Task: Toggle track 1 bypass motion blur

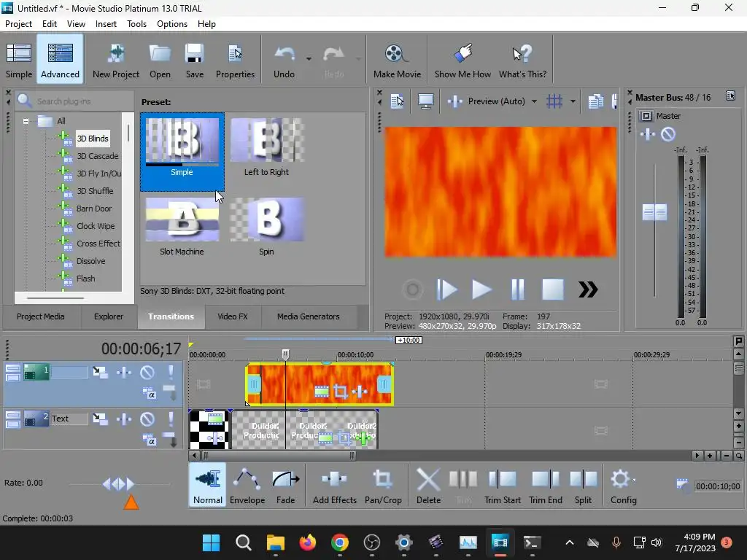Action: pos(100,372)
